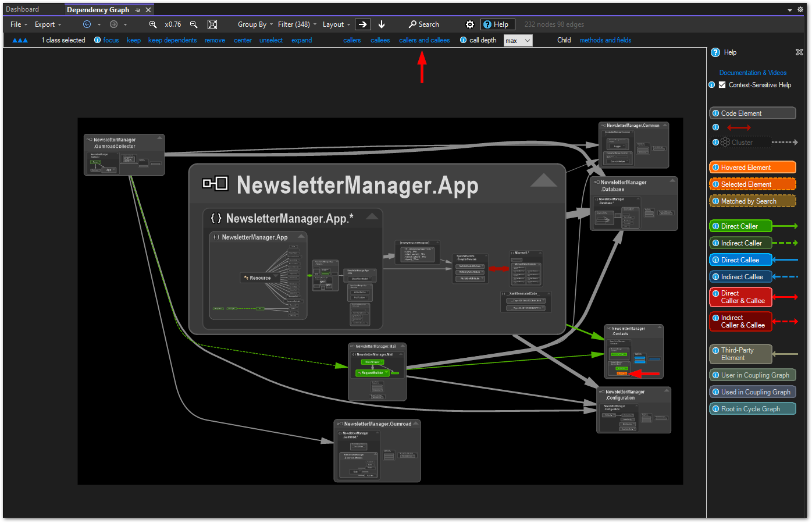Click the zoom out magnifier icon
Image resolution: width=812 pixels, height=523 pixels.
[194, 24]
